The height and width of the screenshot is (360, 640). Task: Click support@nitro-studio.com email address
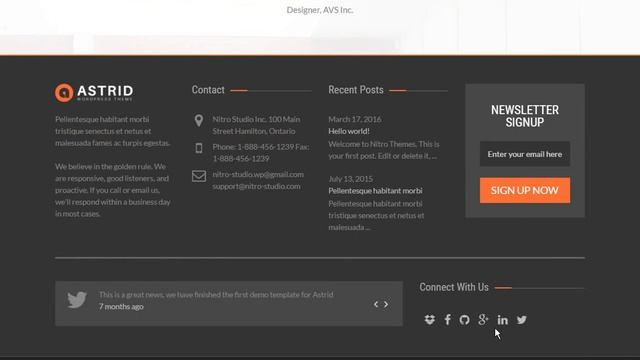(256, 186)
